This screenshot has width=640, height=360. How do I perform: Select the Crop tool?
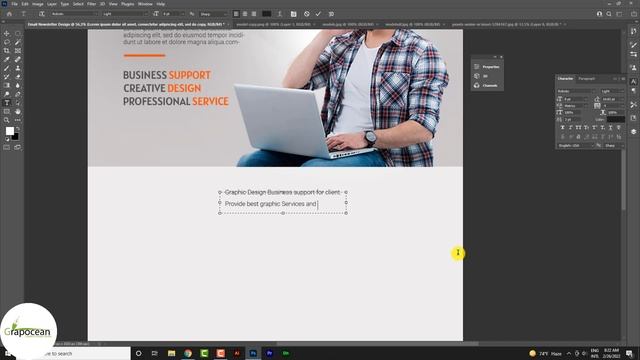(x=7, y=51)
